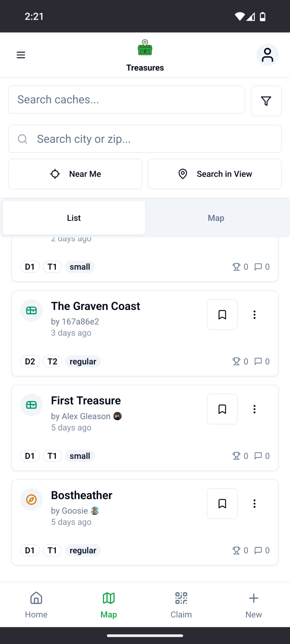The image size is (290, 644).
Task: Click Search in View button
Action: [215, 174]
